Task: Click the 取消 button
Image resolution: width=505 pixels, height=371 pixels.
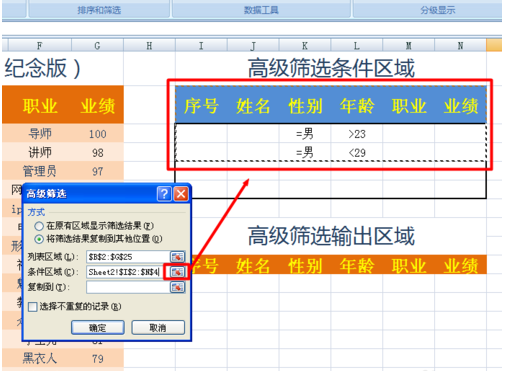Action: [x=158, y=328]
